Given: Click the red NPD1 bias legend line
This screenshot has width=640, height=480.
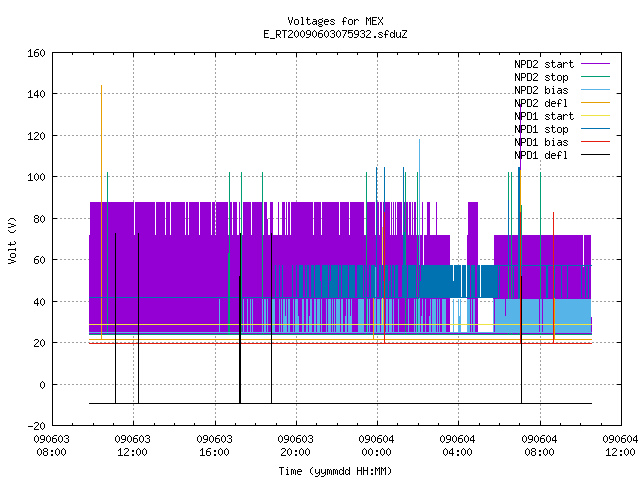Looking at the screenshot, I should [596, 142].
